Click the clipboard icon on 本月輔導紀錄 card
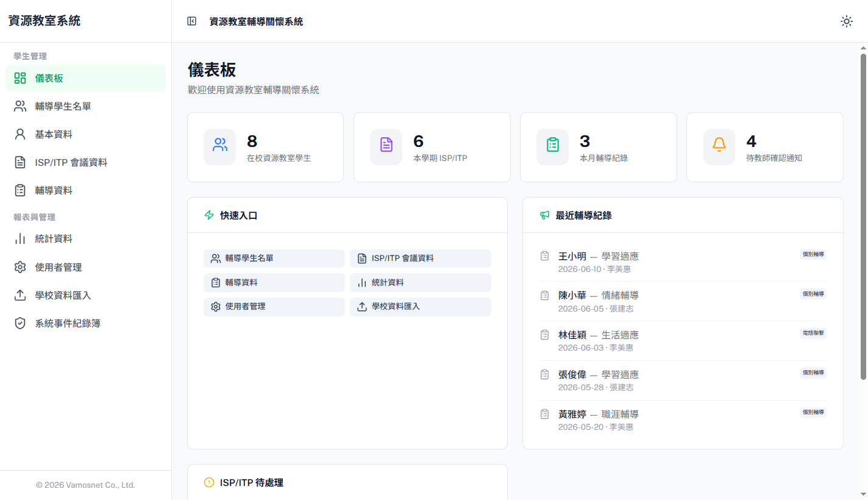The width and height of the screenshot is (868, 500). pyautogui.click(x=552, y=145)
